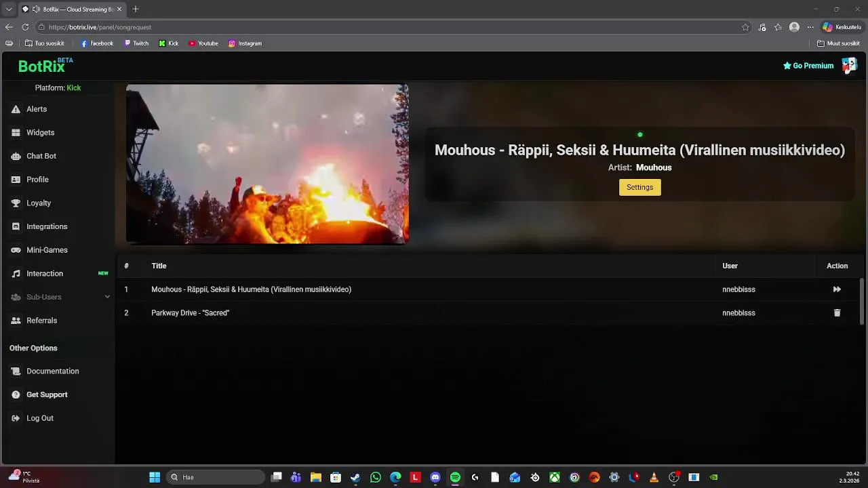Open Chat Bot in the sidebar
The image size is (868, 488).
tap(41, 156)
